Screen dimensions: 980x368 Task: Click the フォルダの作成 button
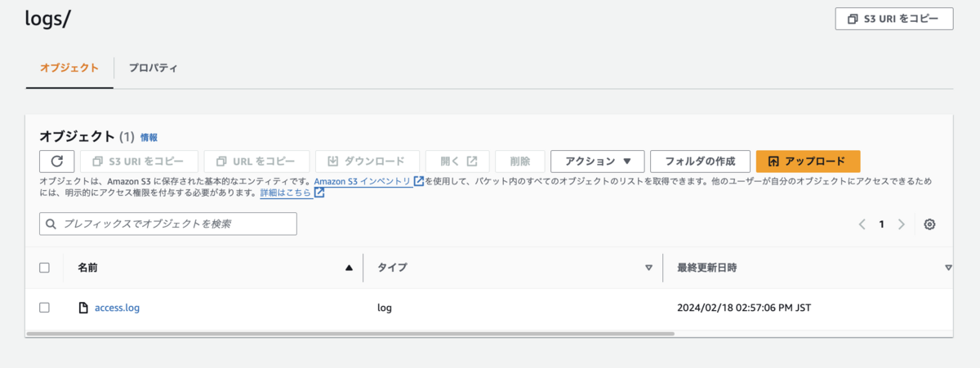pyautogui.click(x=700, y=162)
